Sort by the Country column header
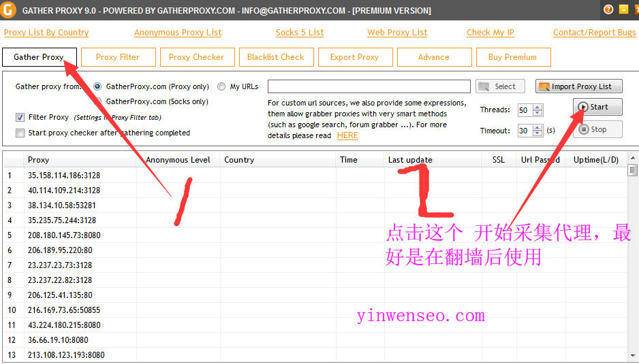Viewport: 639px width, 364px height. click(x=278, y=160)
